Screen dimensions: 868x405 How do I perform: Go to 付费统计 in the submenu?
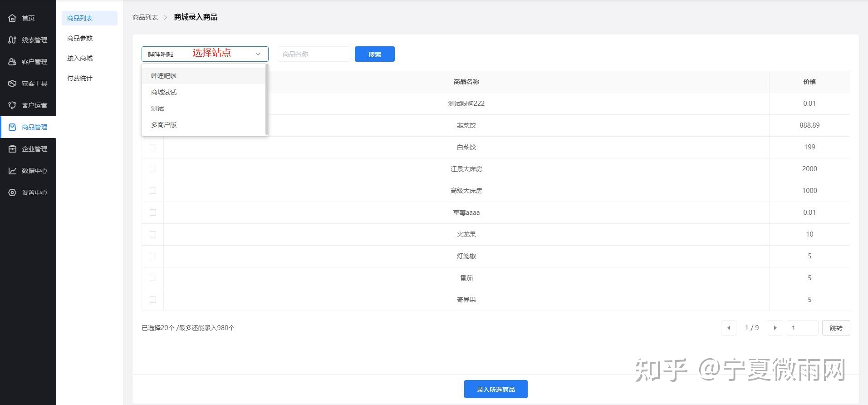pyautogui.click(x=80, y=78)
